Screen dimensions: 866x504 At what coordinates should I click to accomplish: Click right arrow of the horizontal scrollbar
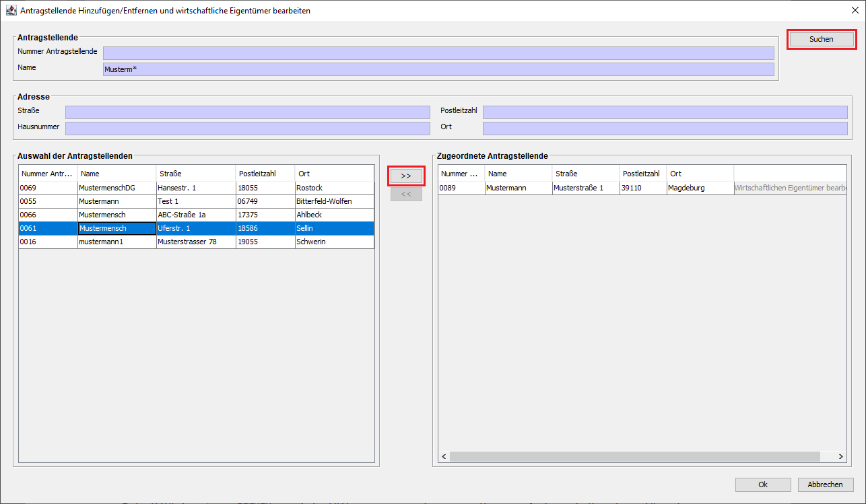[x=840, y=456]
